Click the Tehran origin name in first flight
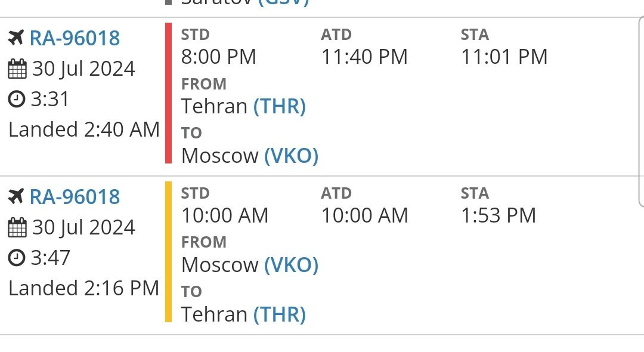644x352 pixels. click(215, 106)
